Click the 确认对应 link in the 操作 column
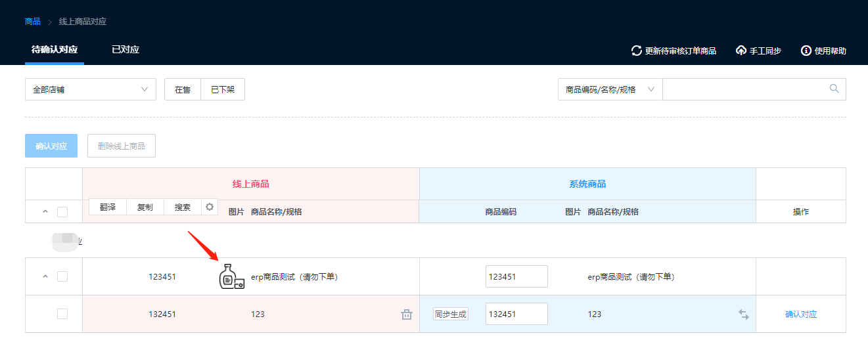 tap(800, 314)
